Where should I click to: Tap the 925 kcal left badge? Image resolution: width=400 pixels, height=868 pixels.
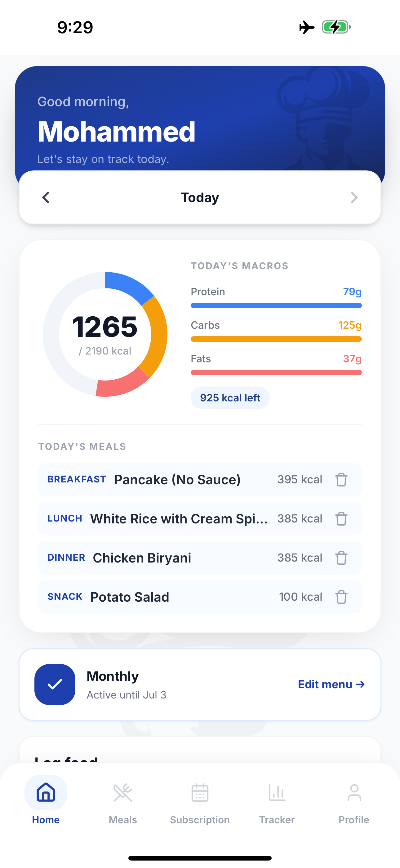pyautogui.click(x=230, y=398)
